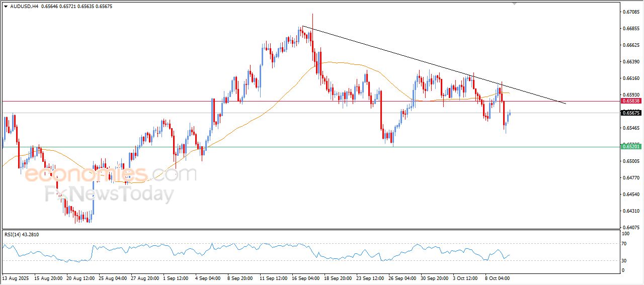Click the economies.com watermark logo

tap(111, 175)
